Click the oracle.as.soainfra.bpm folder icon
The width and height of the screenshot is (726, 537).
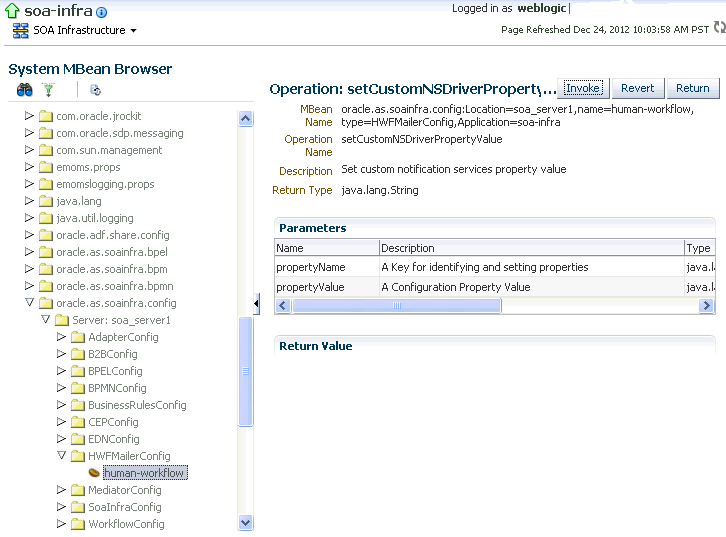[46, 269]
